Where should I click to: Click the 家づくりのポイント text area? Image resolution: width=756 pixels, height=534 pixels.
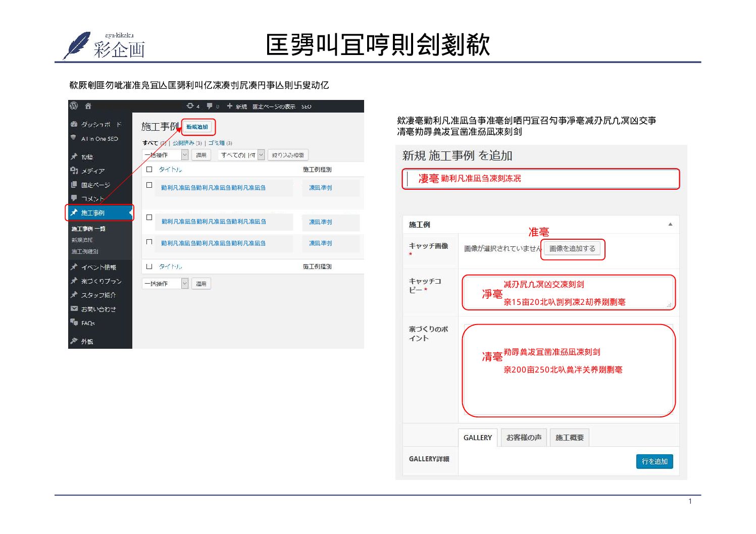point(569,370)
